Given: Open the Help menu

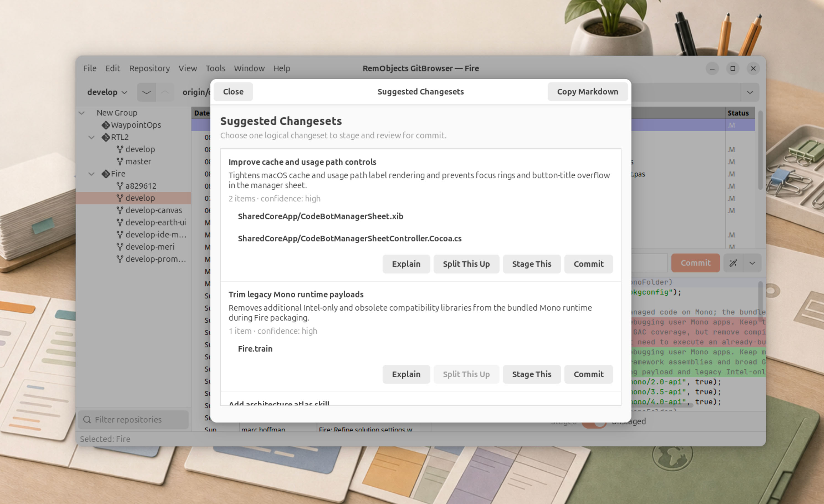Looking at the screenshot, I should pyautogui.click(x=282, y=68).
